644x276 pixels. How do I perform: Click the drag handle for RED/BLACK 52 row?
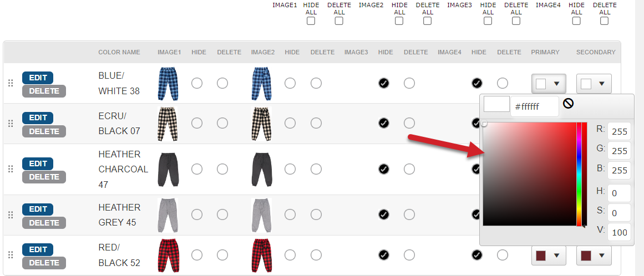click(x=11, y=255)
